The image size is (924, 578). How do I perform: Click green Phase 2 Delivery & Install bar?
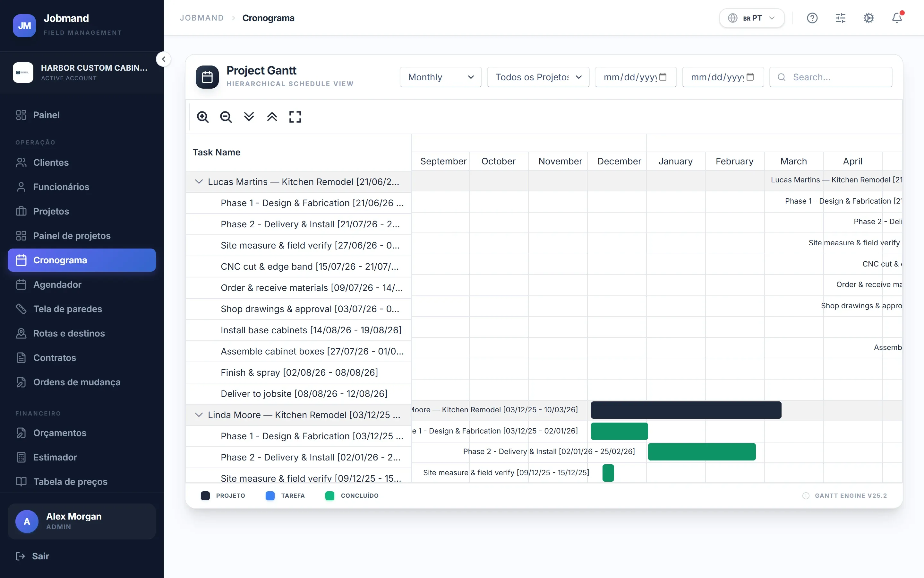(x=701, y=452)
